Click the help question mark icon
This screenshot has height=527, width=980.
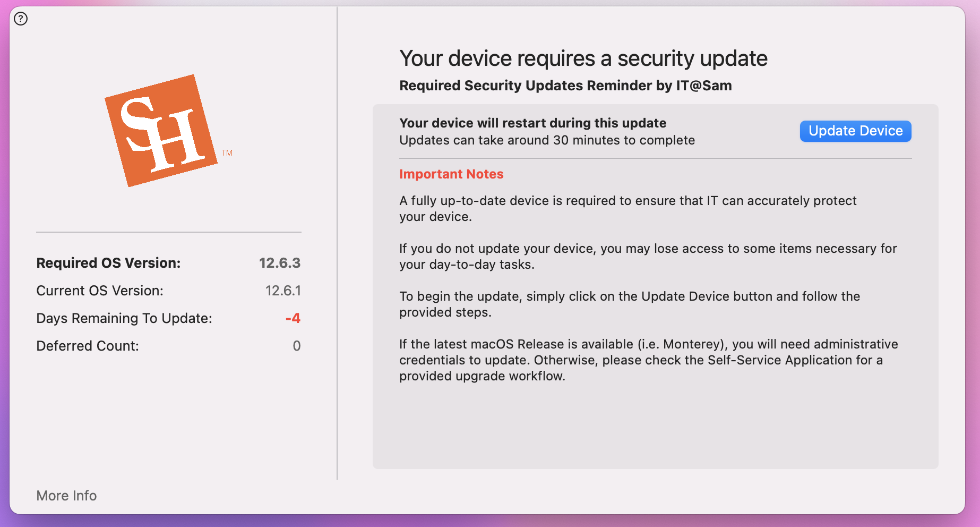pyautogui.click(x=21, y=19)
